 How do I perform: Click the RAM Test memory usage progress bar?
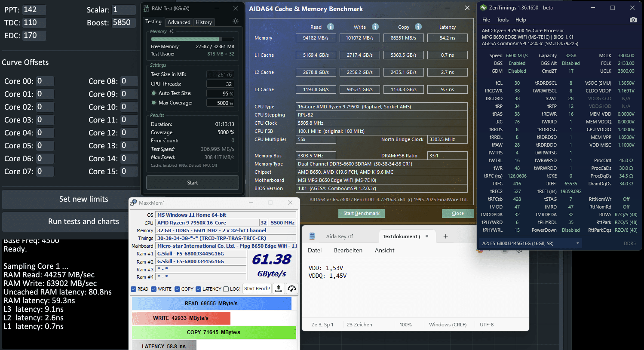[x=193, y=39]
